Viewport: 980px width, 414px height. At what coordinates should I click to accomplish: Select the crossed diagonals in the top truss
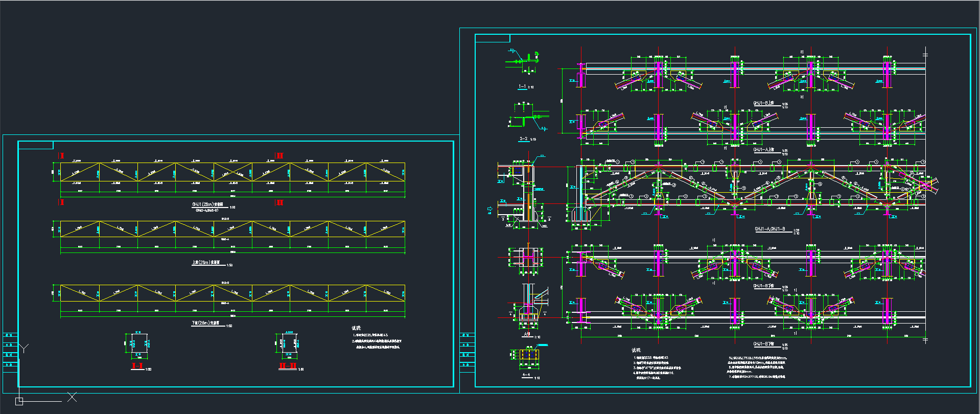pyautogui.click(x=233, y=172)
